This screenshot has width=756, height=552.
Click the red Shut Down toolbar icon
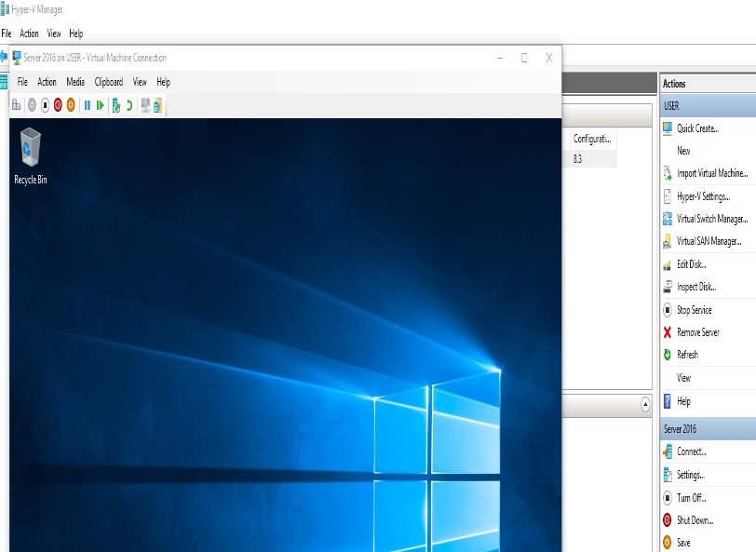[x=58, y=104]
